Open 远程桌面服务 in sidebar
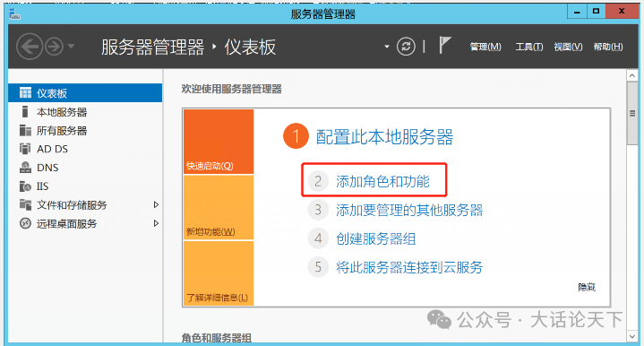Viewport: 644px width, 346px height. point(66,223)
